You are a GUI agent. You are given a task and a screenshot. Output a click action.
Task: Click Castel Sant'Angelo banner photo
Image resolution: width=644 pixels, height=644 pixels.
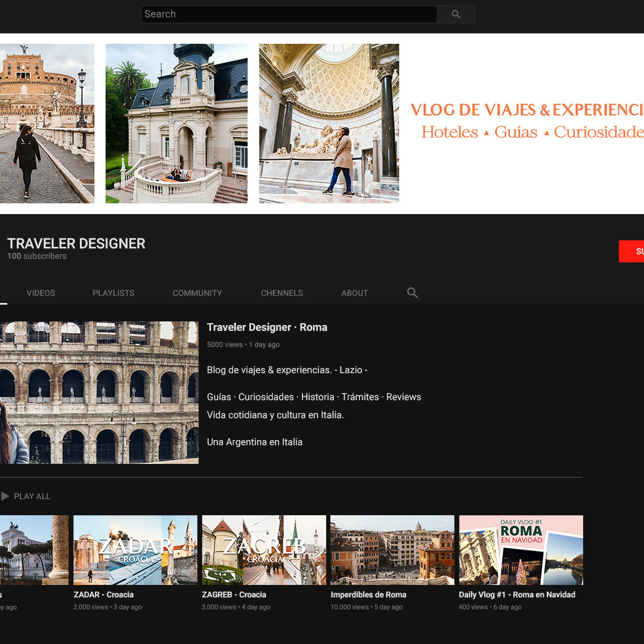point(47,123)
